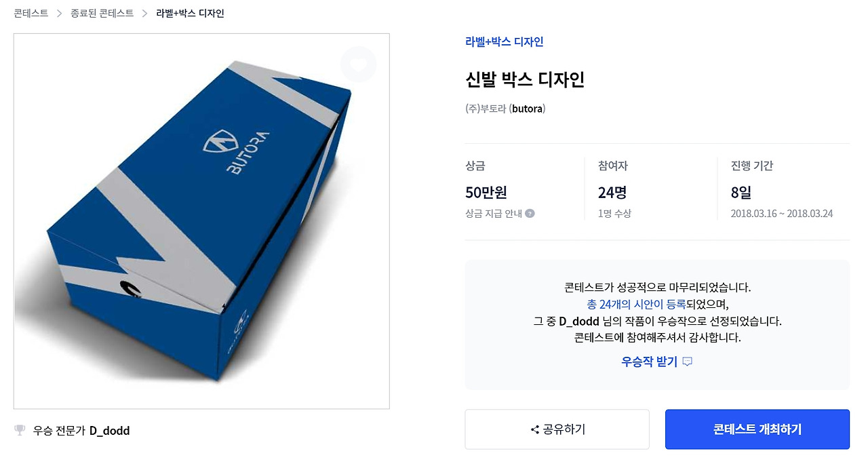The width and height of the screenshot is (868, 464).
Task: View the 총 24개의 시안이 등록 link
Action: point(636,305)
